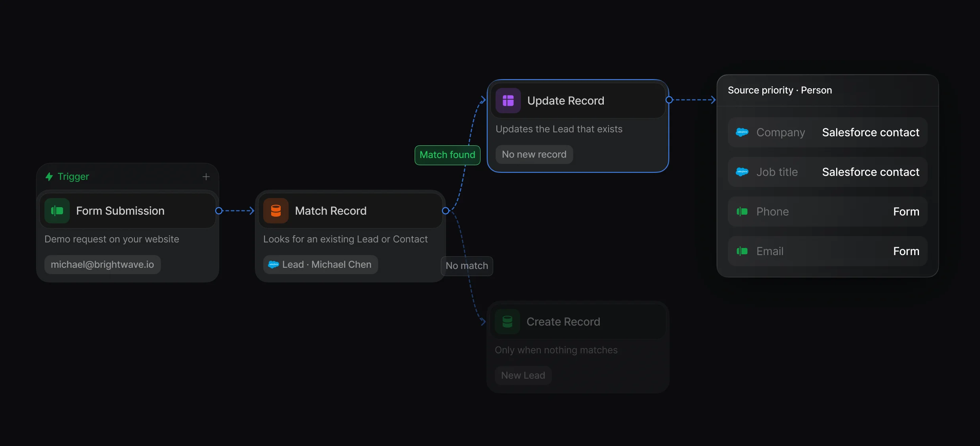Click 'Updates the Lead that exists' description
980x446 pixels.
pos(559,129)
